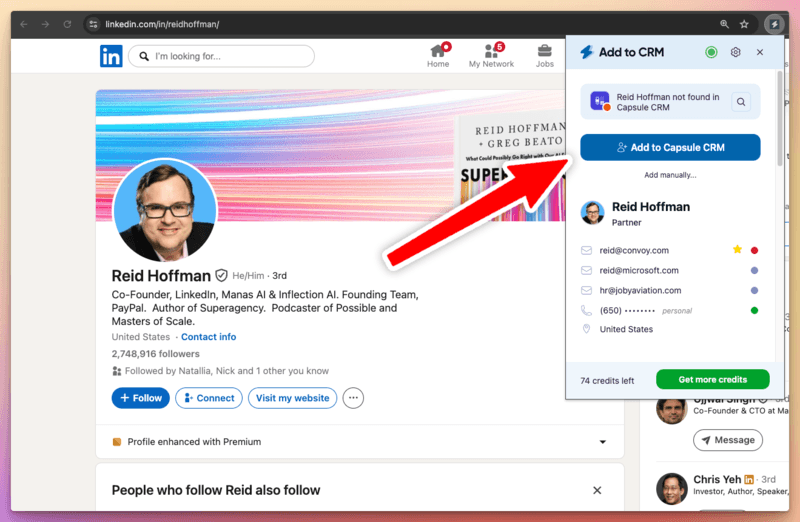Click status dot for hr@jobyaviation.com

pyautogui.click(x=754, y=290)
